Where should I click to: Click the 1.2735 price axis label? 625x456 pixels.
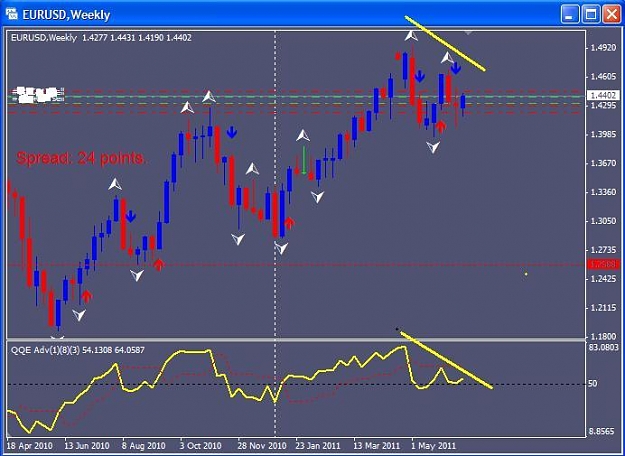602,250
